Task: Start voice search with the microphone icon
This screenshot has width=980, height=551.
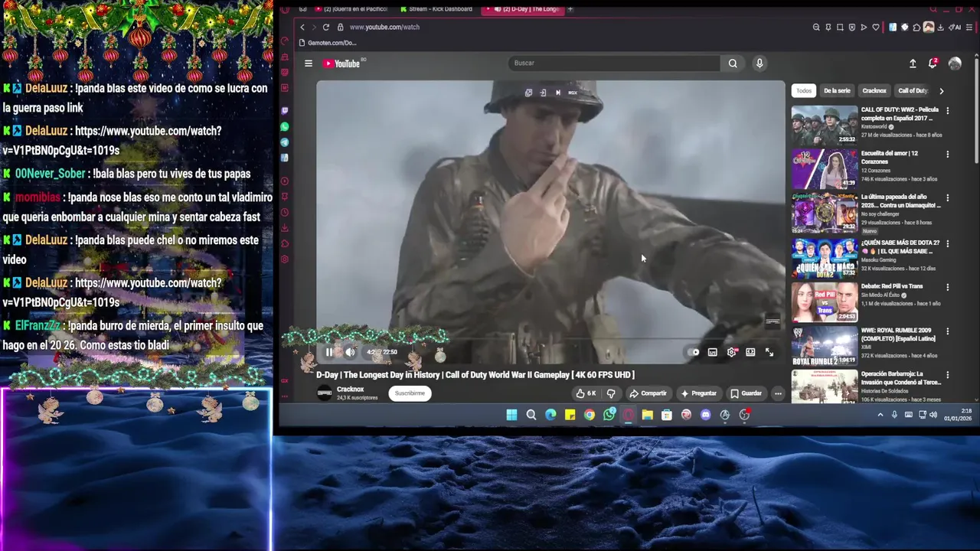Action: point(759,64)
